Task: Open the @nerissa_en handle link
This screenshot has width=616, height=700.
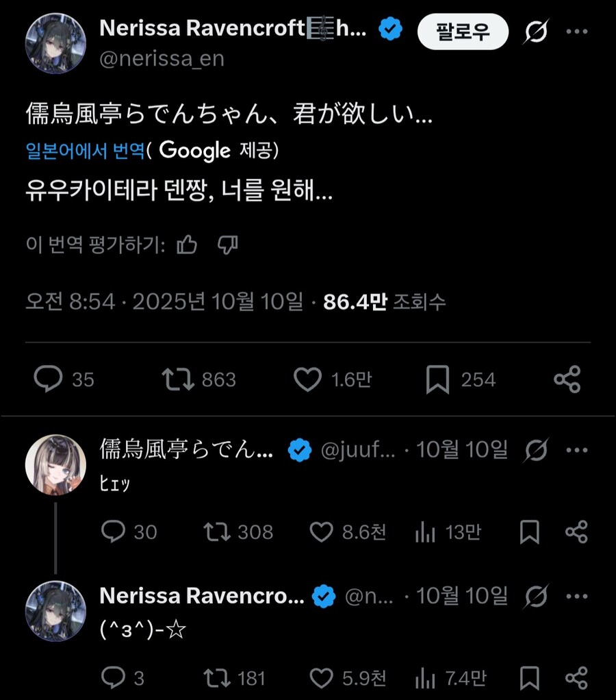Action: [x=162, y=59]
